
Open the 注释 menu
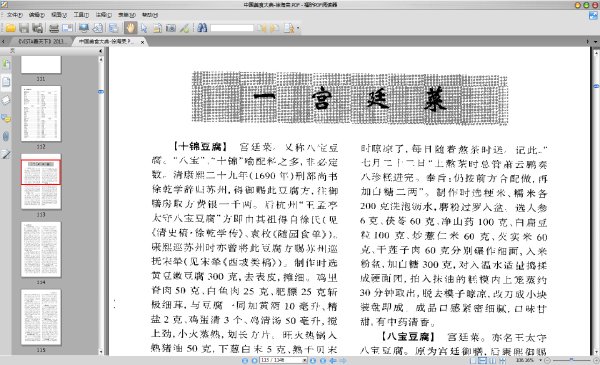point(103,15)
